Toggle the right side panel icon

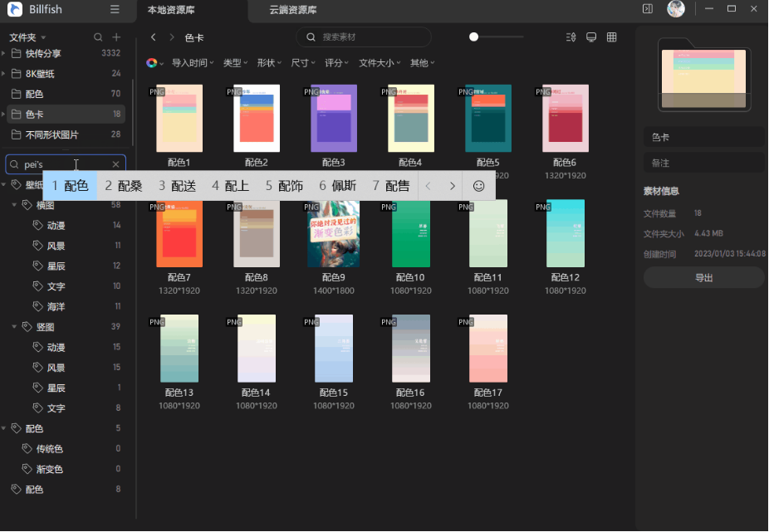pos(648,9)
